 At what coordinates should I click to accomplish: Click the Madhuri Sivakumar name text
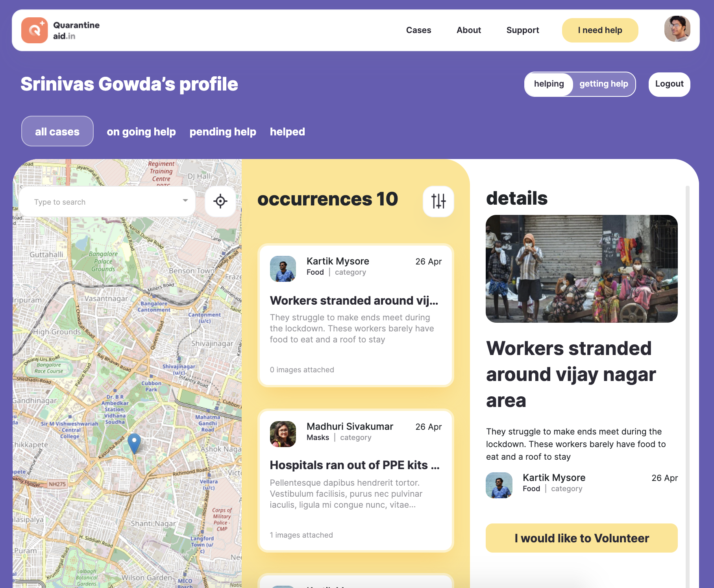[350, 427]
